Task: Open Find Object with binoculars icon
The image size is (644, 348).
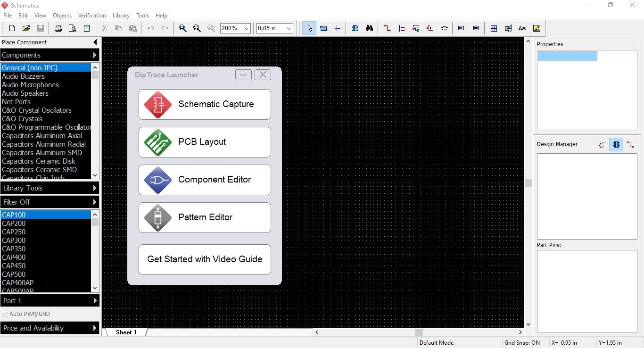Action: pos(370,28)
